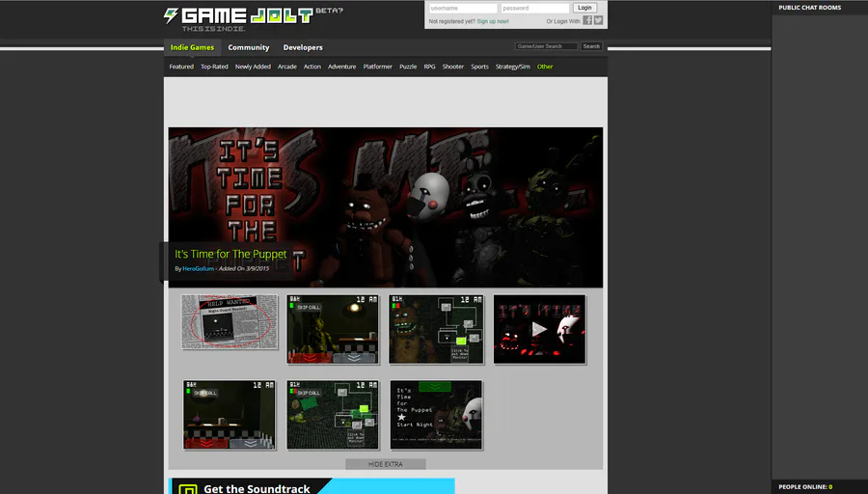Select the Indie Games tab
The height and width of the screenshot is (494, 868).
(x=192, y=47)
